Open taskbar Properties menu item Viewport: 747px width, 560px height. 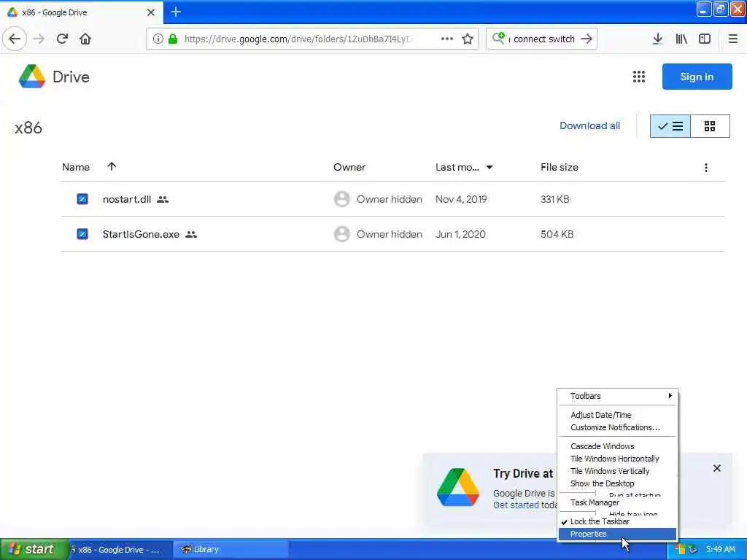[x=617, y=534]
